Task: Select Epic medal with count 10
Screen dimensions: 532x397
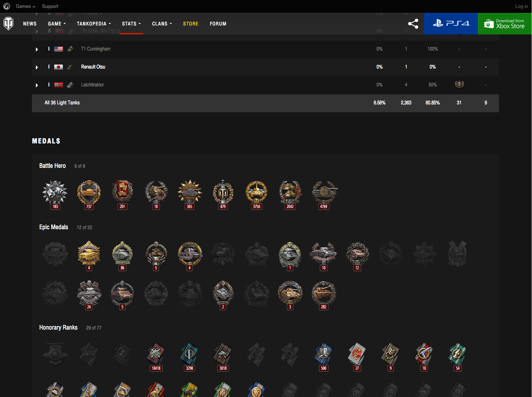Action: pos(324,256)
